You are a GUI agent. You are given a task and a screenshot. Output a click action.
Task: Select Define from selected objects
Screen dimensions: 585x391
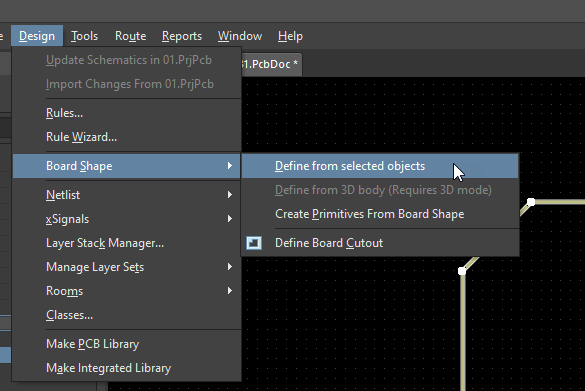pos(380,166)
